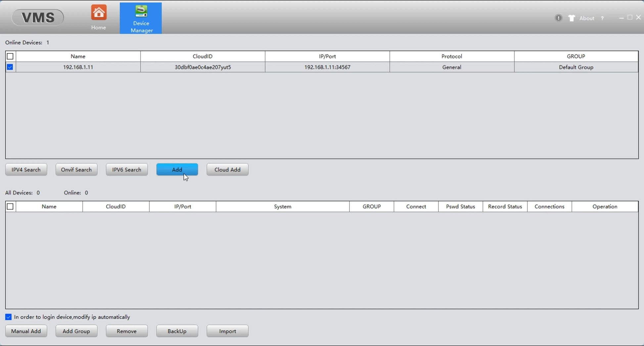
Task: Open the Device Manager tab
Action: click(141, 19)
